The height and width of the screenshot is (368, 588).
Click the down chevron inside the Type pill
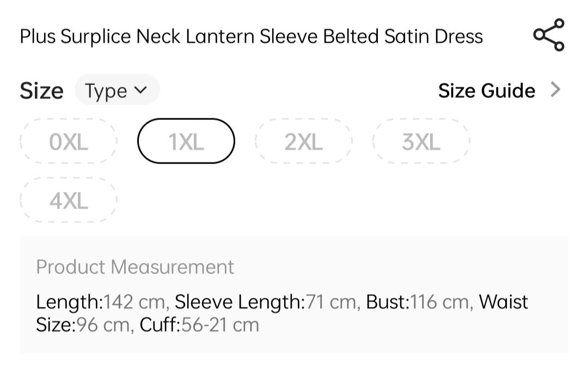click(x=140, y=90)
